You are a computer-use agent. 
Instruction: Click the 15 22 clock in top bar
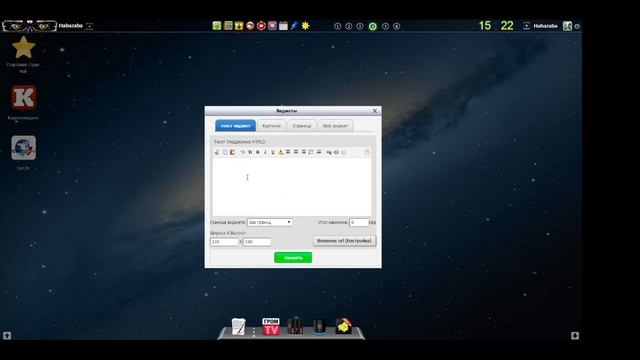(496, 26)
